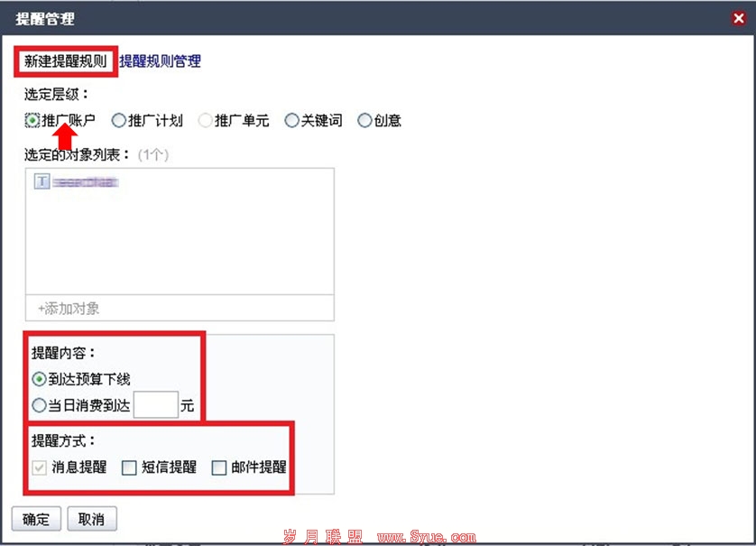Click inside the selected objects list box
Viewport: 756px width, 546px height.
(180, 232)
